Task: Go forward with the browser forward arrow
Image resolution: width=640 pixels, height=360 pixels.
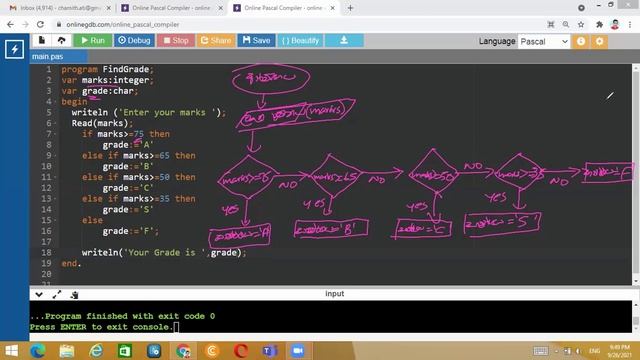Action: coord(25,24)
